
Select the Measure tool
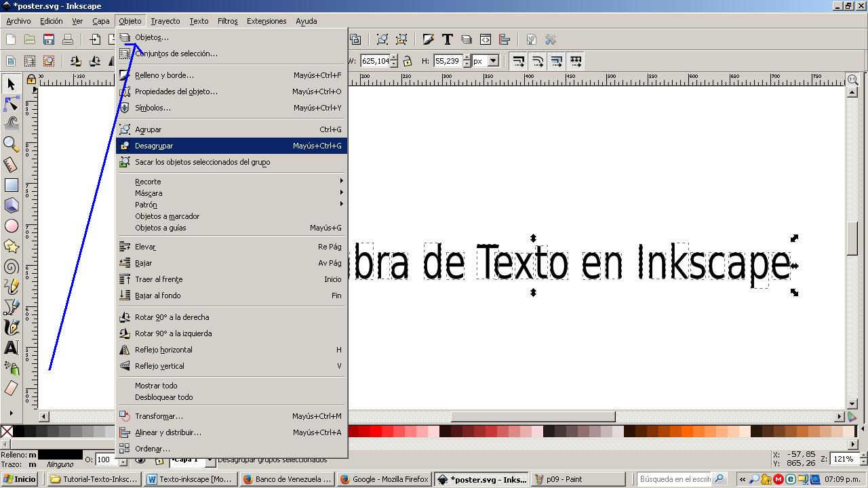pos(11,165)
